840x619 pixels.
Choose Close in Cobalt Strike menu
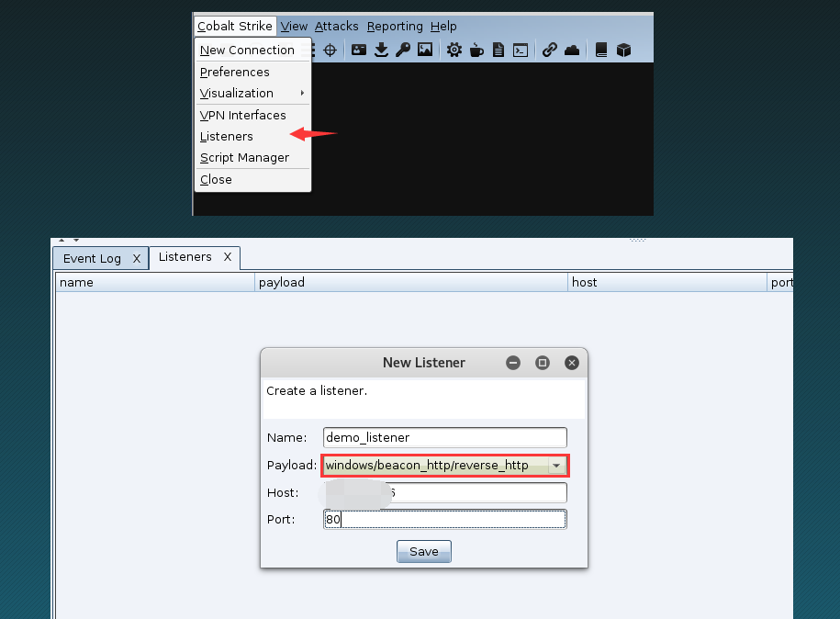tap(252, 179)
